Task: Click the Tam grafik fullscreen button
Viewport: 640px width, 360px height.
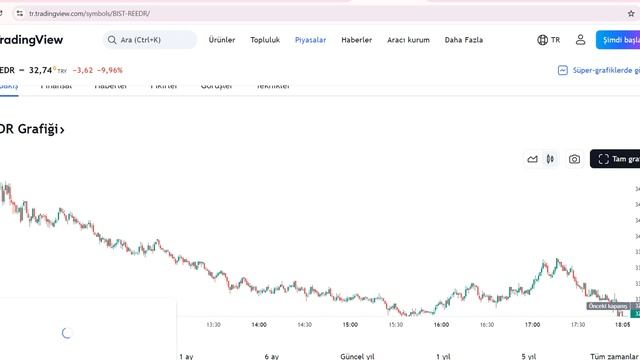Action: [x=616, y=159]
